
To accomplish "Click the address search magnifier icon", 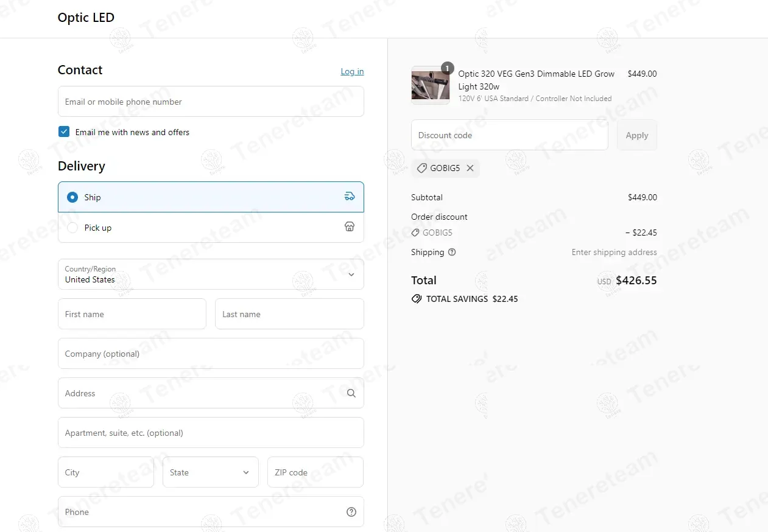I will pyautogui.click(x=351, y=393).
